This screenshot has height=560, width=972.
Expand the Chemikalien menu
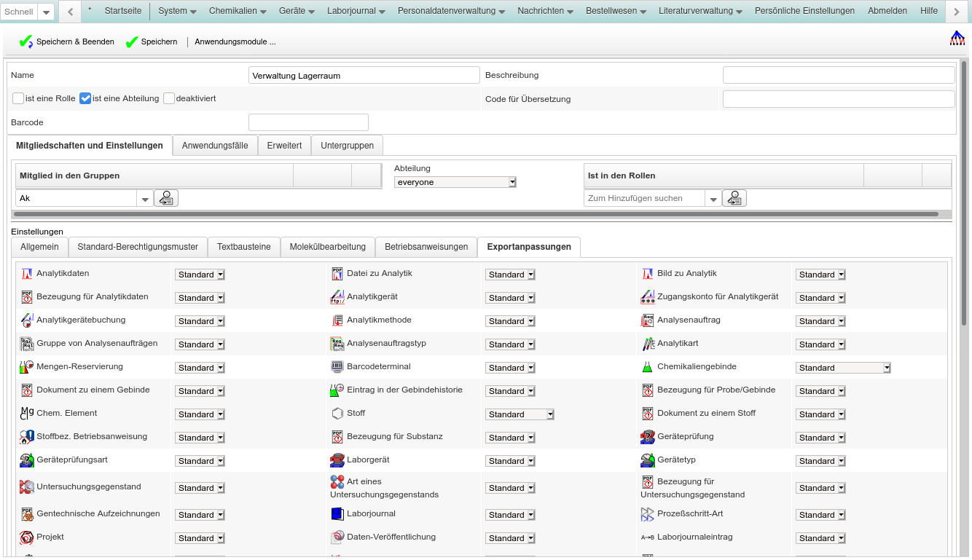238,11
